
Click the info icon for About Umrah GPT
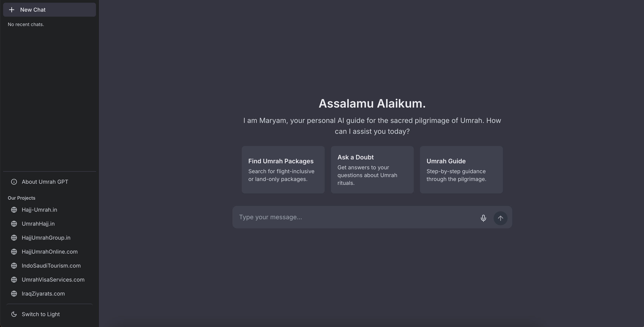pos(14,182)
